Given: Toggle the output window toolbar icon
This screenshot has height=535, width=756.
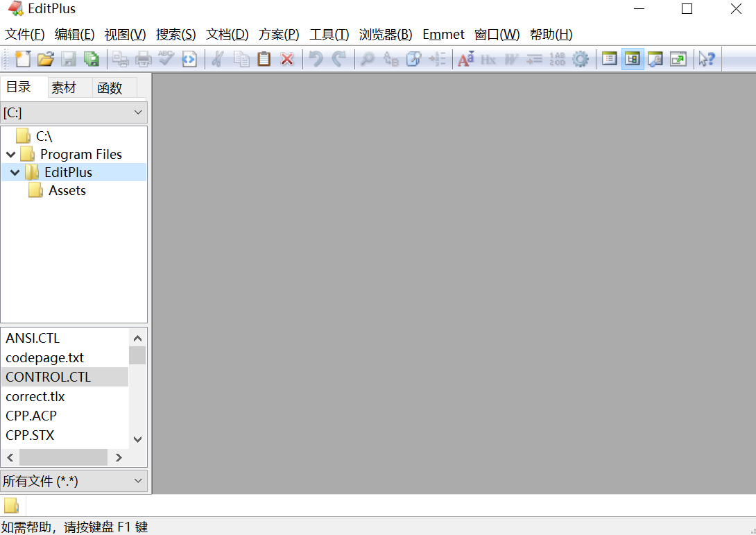Looking at the screenshot, I should click(x=655, y=59).
